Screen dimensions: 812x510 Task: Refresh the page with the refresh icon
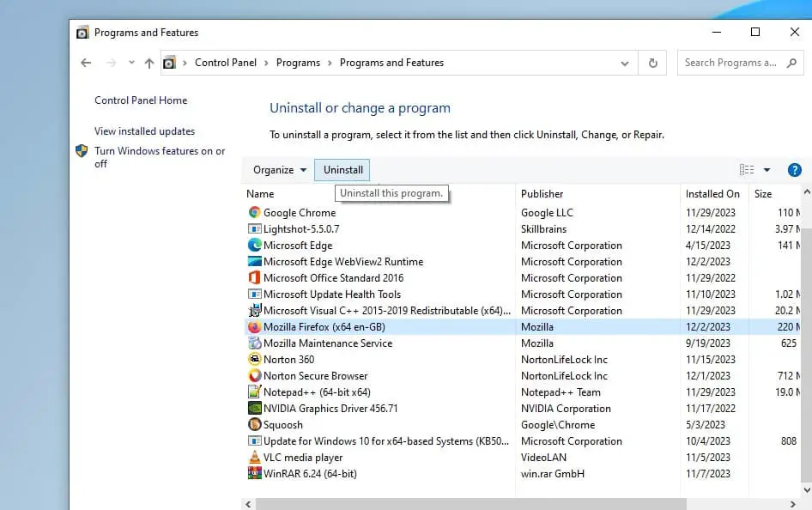(x=651, y=63)
